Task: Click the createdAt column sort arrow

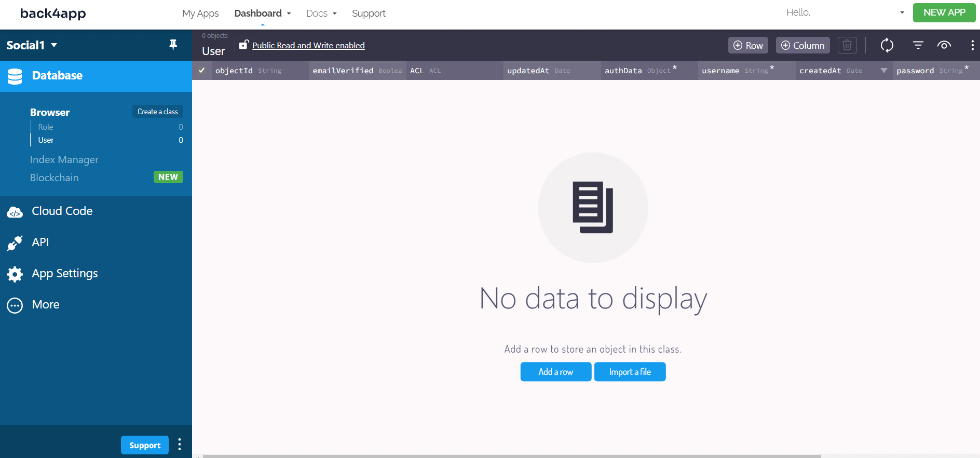Action: click(x=883, y=71)
